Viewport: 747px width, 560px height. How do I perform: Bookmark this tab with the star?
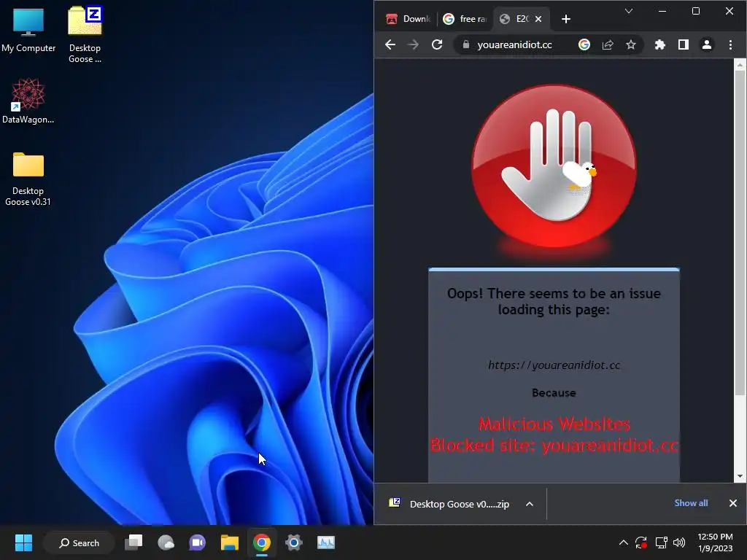tap(631, 44)
